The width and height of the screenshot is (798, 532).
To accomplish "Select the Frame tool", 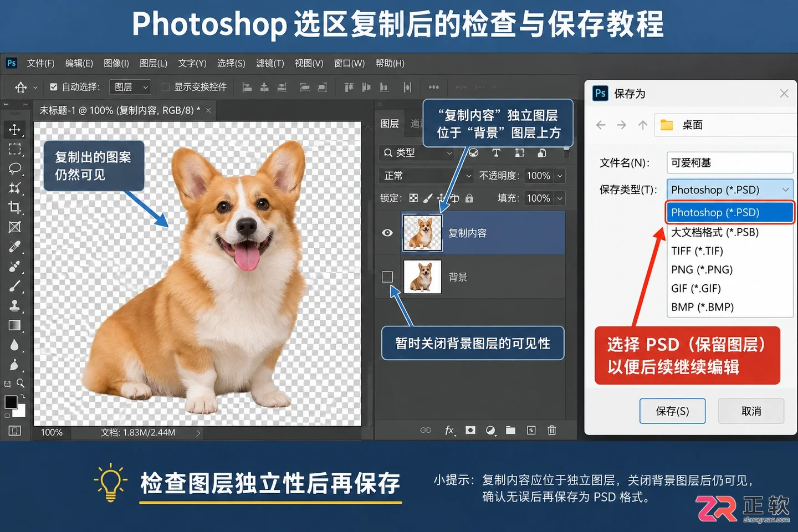I will [15, 227].
